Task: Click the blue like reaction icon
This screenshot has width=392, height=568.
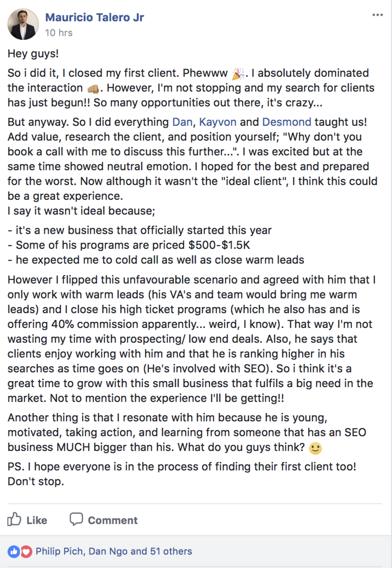Action: (13, 551)
